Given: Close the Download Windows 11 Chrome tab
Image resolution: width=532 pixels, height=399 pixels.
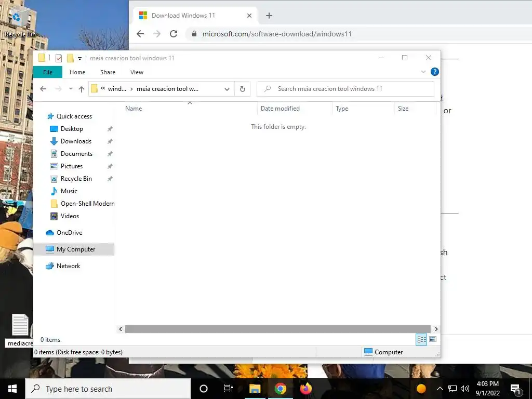Looking at the screenshot, I should [x=249, y=16].
